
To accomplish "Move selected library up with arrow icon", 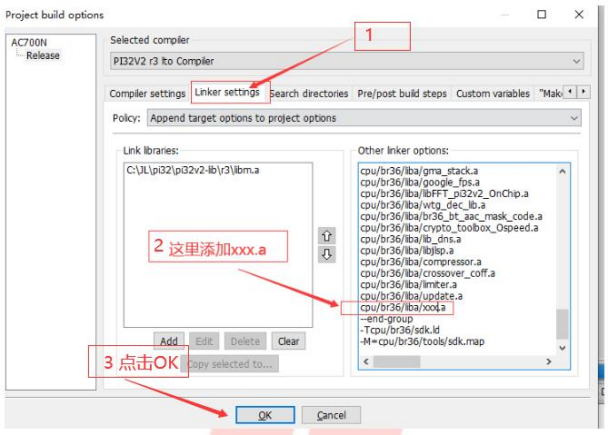I will [326, 236].
